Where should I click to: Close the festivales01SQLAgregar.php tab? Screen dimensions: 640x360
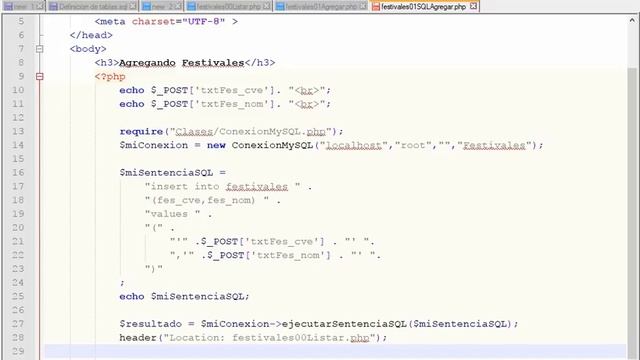[x=473, y=6]
